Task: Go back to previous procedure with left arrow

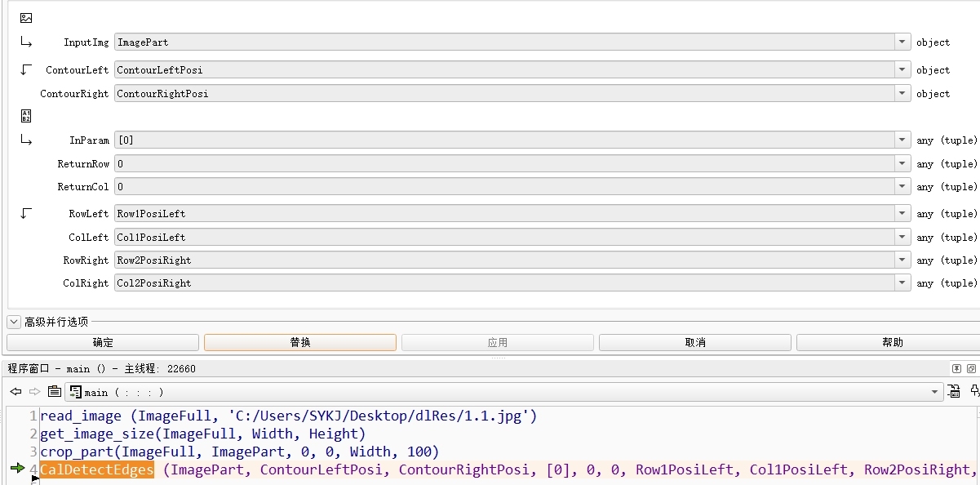Action: [x=16, y=392]
